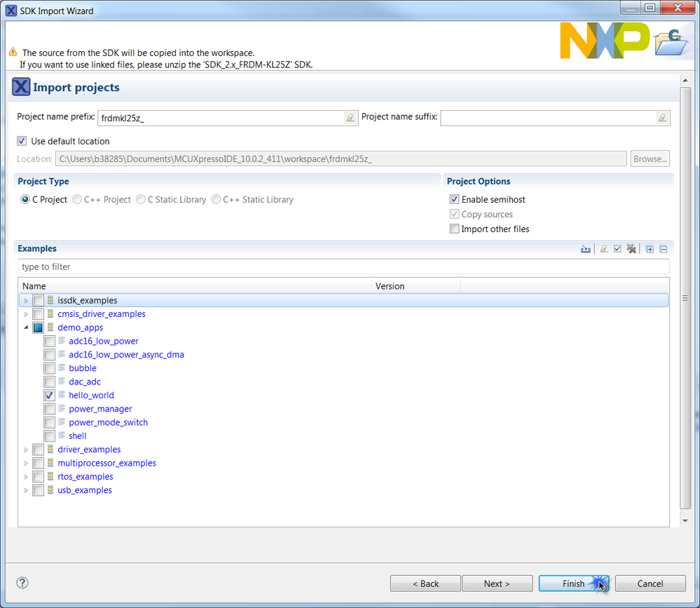This screenshot has height=608, width=700.
Task: Click the folder wizard banner icon at top right
Action: (671, 43)
